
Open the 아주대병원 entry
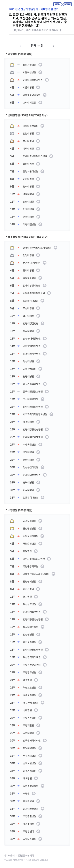tap(28, 149)
